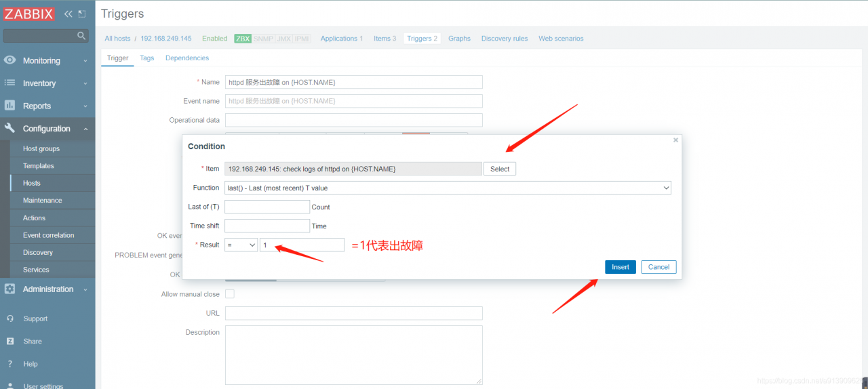Viewport: 868px width, 389px height.
Task: Open the Graphs link
Action: click(x=459, y=39)
